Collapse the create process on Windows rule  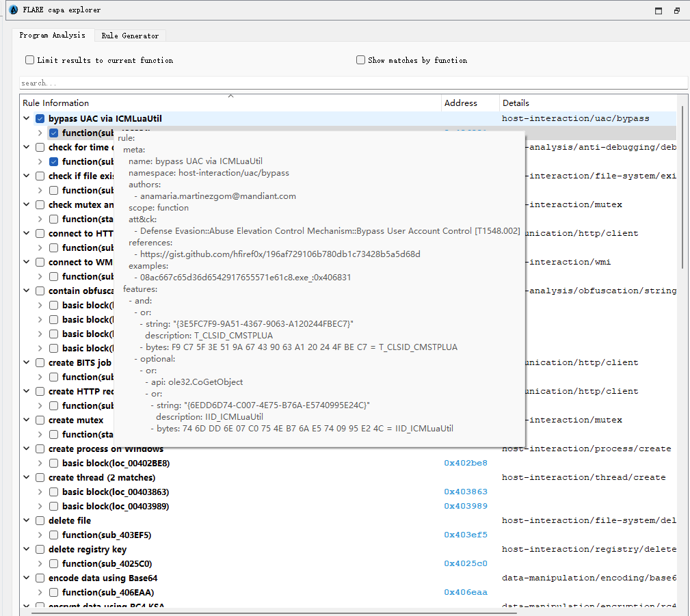pos(27,448)
